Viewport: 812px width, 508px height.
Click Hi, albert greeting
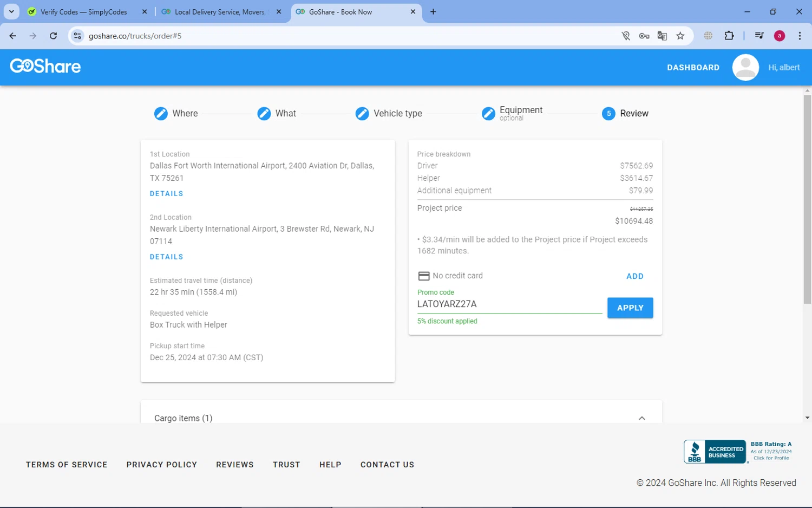tap(784, 67)
